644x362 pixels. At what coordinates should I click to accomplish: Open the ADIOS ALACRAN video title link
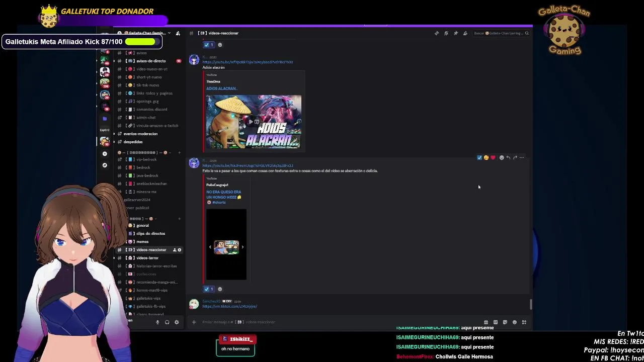[221, 88]
